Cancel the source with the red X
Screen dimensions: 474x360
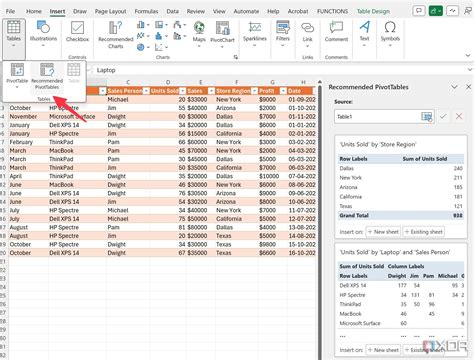click(x=459, y=116)
